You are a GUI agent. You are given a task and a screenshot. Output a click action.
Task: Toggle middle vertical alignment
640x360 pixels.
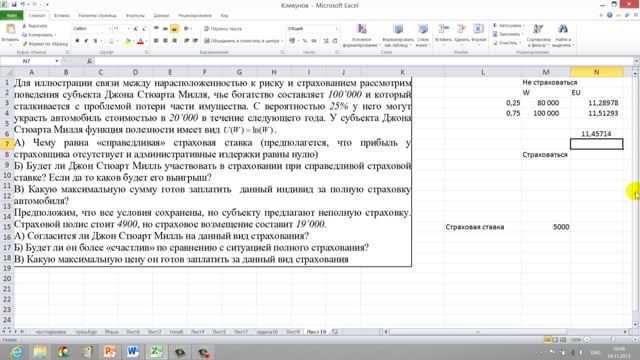[165, 29]
